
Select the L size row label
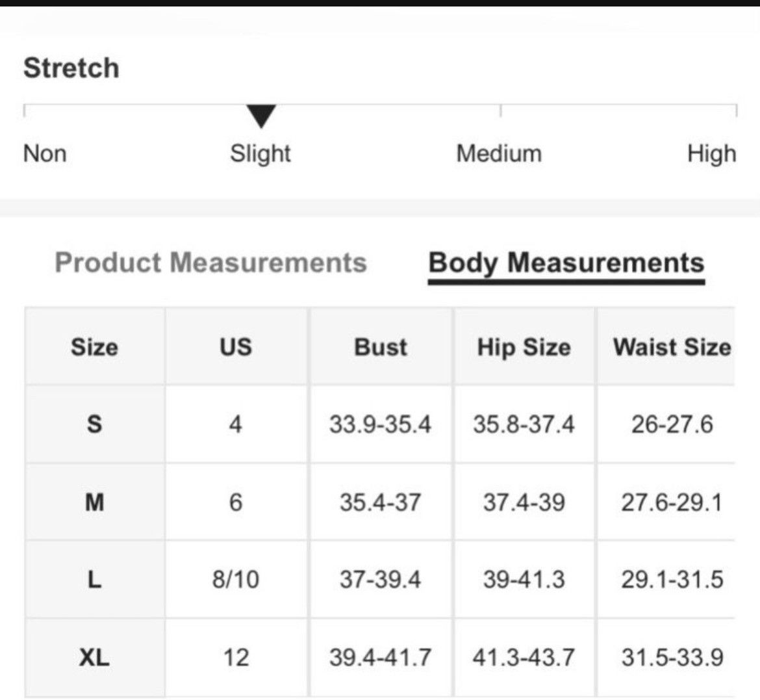(95, 579)
